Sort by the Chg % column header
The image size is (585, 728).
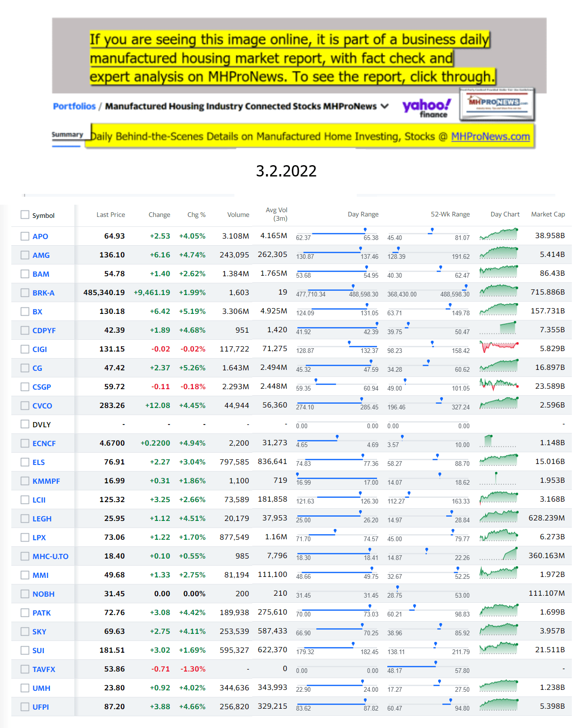pyautogui.click(x=196, y=215)
